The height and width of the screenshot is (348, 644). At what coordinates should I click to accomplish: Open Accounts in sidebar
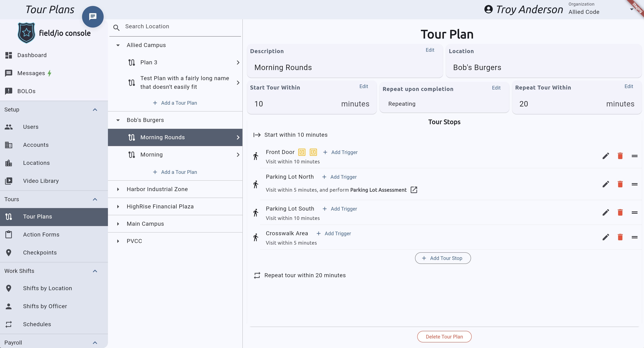[54, 145]
